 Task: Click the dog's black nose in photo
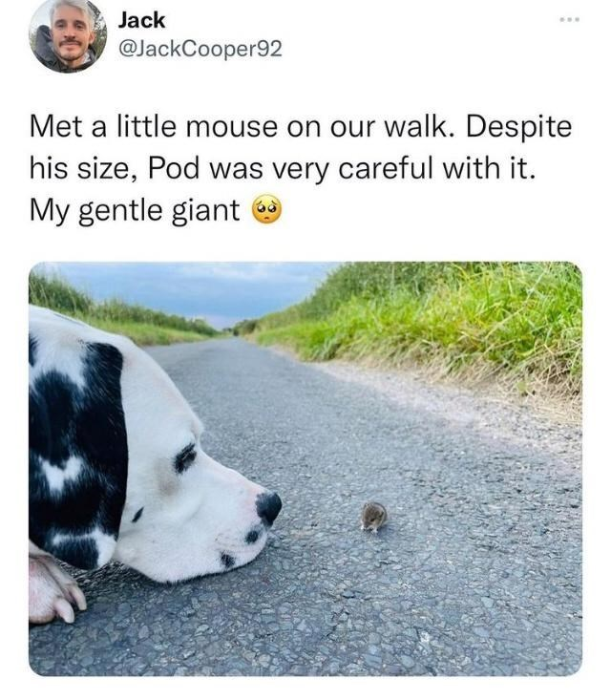(x=268, y=508)
